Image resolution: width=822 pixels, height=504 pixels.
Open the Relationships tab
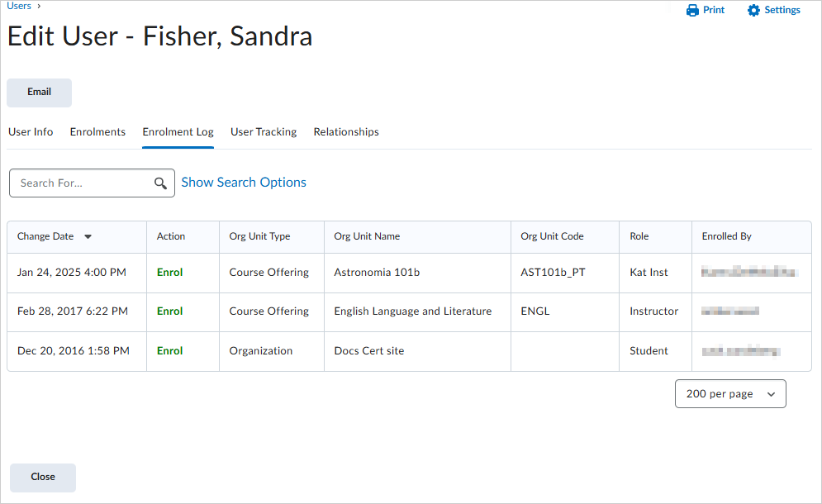point(346,131)
